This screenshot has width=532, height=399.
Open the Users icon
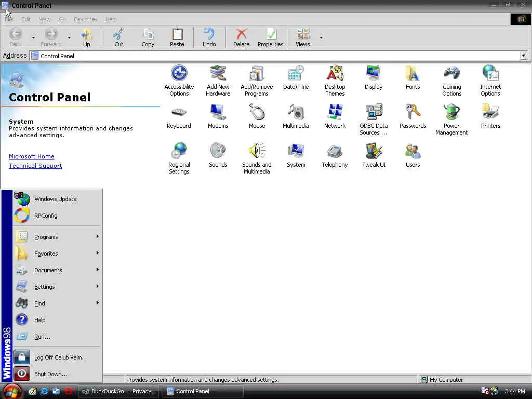point(413,155)
